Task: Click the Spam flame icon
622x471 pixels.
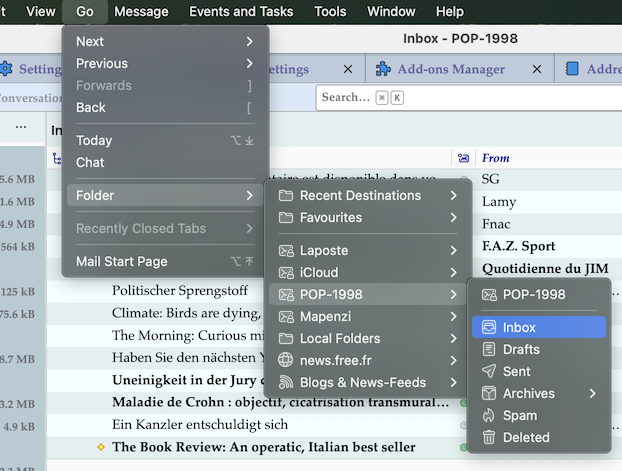Action: pos(489,415)
